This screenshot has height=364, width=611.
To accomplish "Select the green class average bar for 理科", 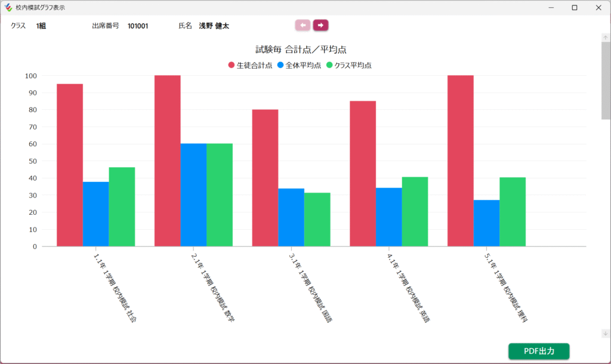I will click(x=513, y=212).
